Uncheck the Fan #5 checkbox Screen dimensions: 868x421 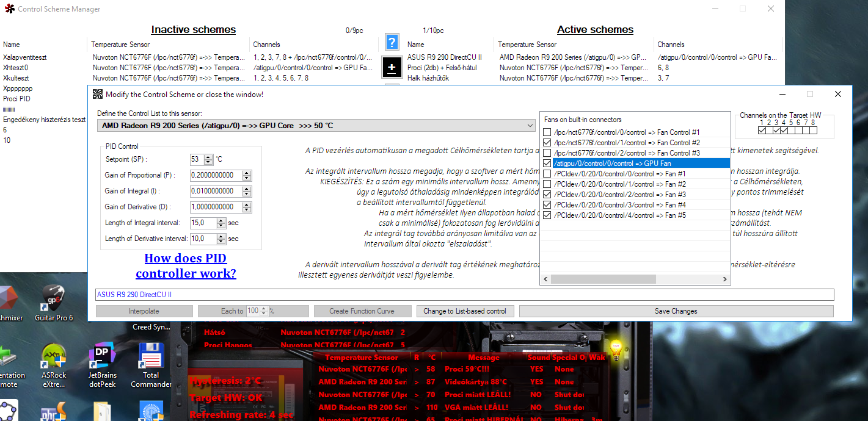pyautogui.click(x=547, y=215)
